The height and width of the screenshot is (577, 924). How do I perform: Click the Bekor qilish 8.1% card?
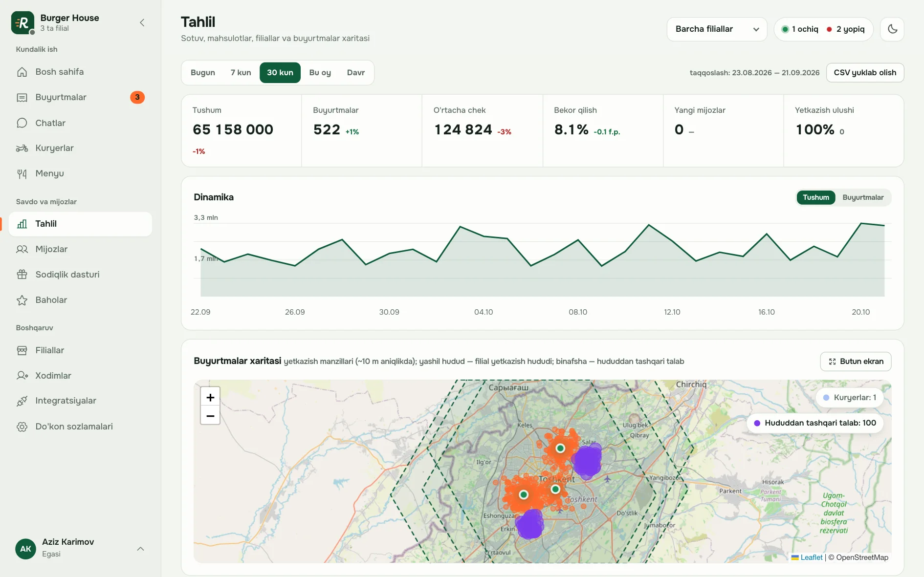click(603, 131)
